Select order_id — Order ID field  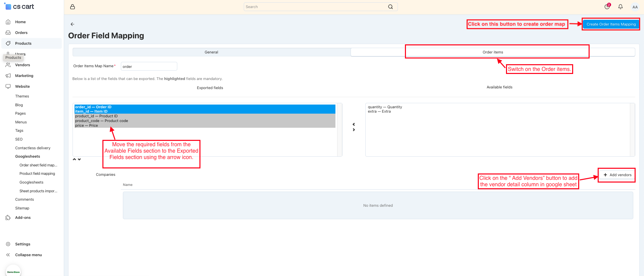coord(205,107)
